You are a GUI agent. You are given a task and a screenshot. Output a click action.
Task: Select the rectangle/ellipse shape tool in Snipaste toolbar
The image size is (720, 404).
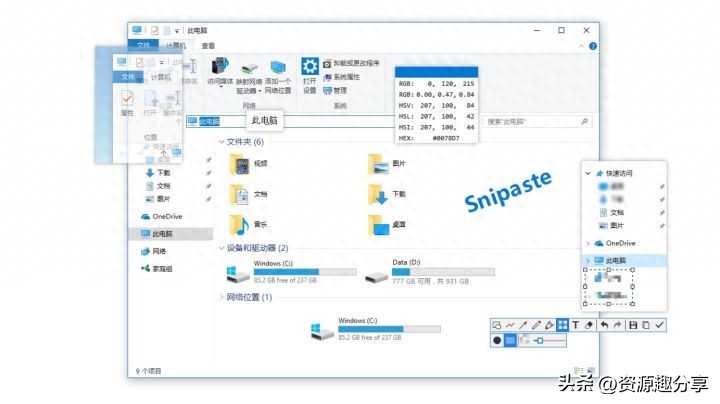(x=497, y=325)
